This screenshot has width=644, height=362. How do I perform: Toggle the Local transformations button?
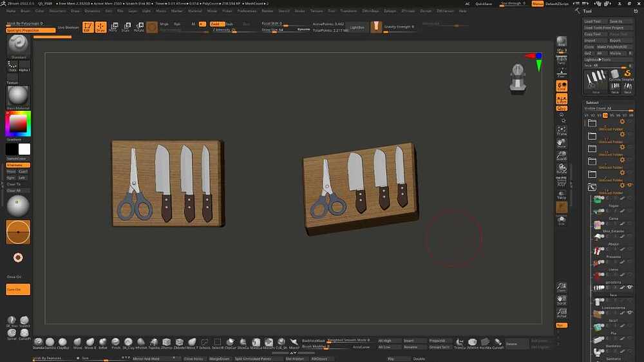tap(562, 86)
